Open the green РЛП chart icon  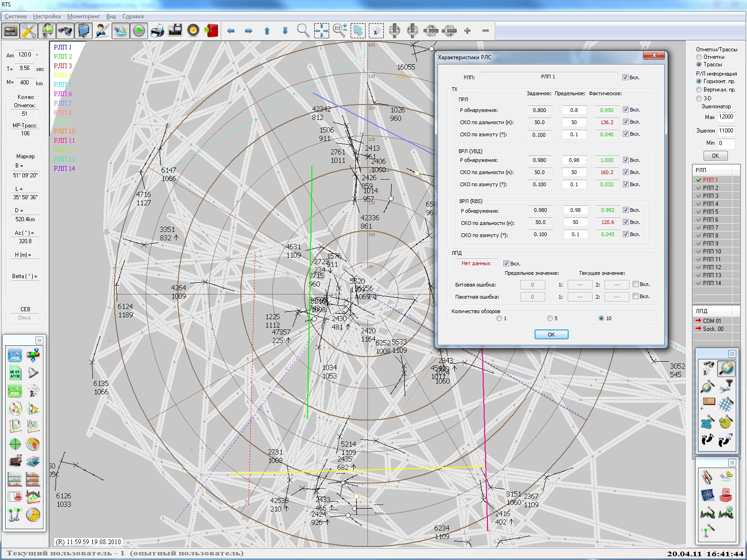point(15,391)
